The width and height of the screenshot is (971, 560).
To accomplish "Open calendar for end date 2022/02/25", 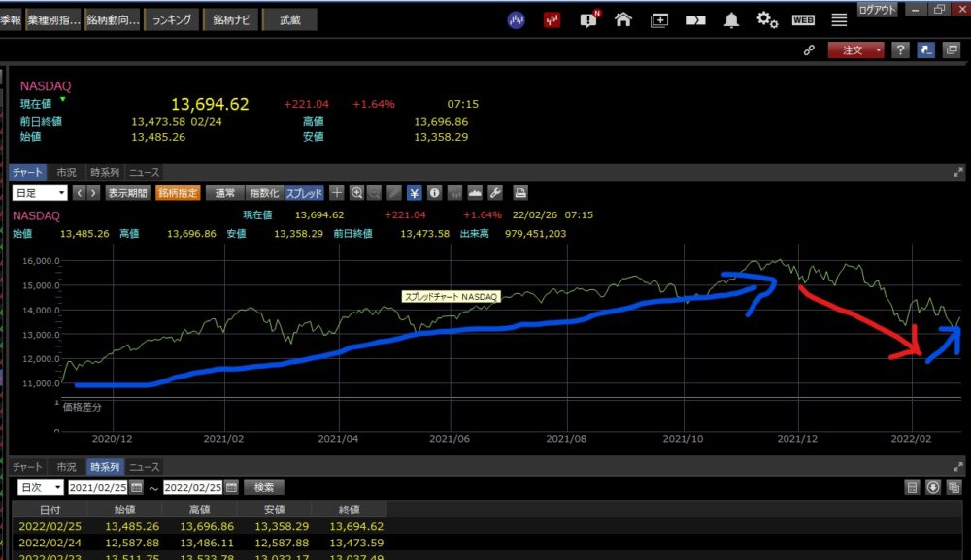I will [x=231, y=487].
